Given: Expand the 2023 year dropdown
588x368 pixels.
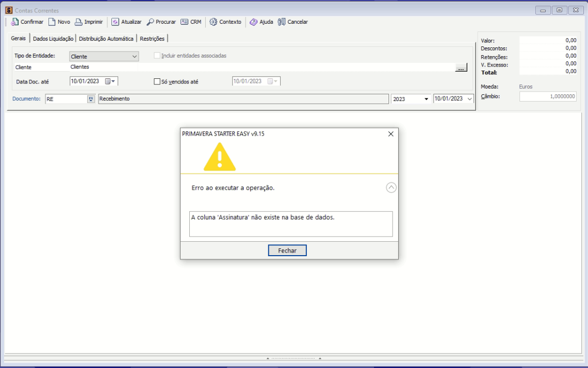Looking at the screenshot, I should tap(427, 99).
